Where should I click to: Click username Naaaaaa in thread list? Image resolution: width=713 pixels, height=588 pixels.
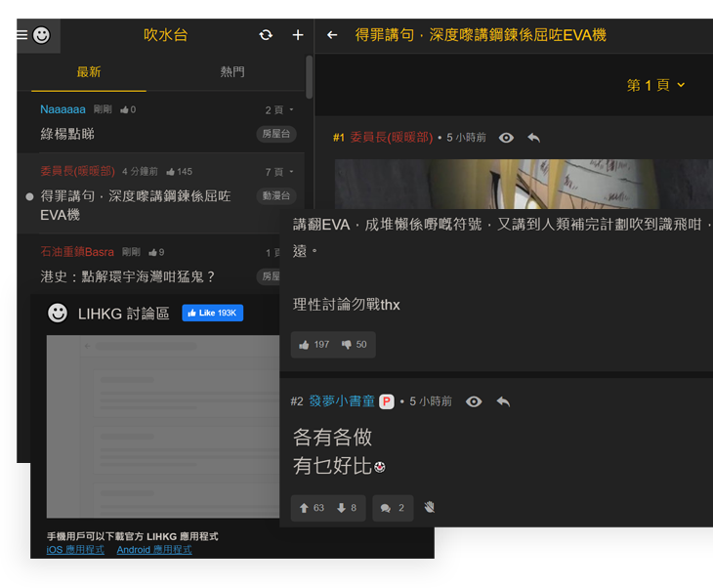click(63, 109)
